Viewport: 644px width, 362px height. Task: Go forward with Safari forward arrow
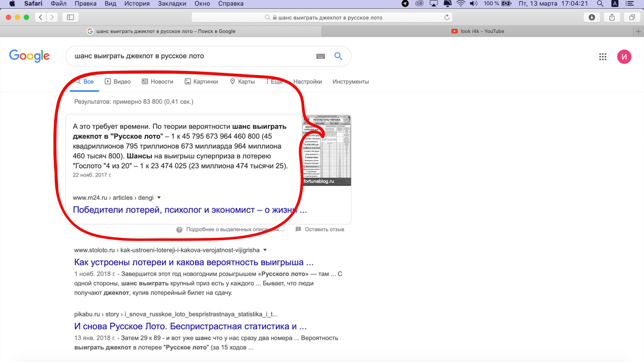[53, 17]
